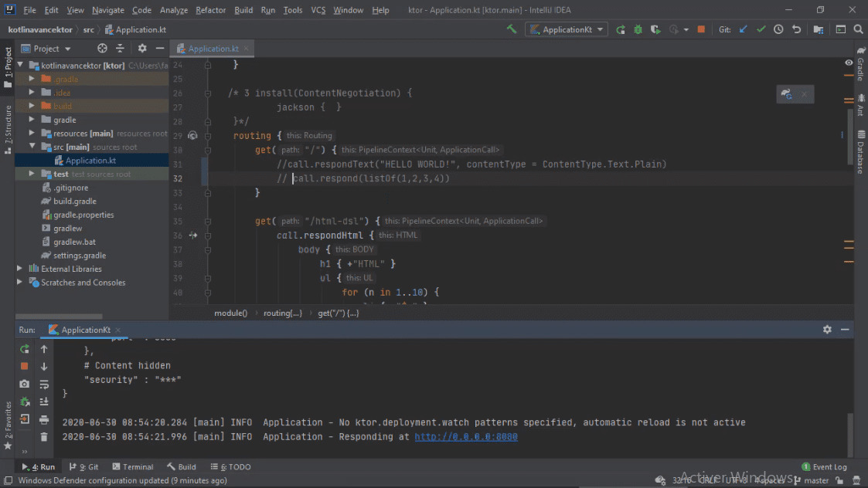Expand External Libraries node

click(x=20, y=269)
